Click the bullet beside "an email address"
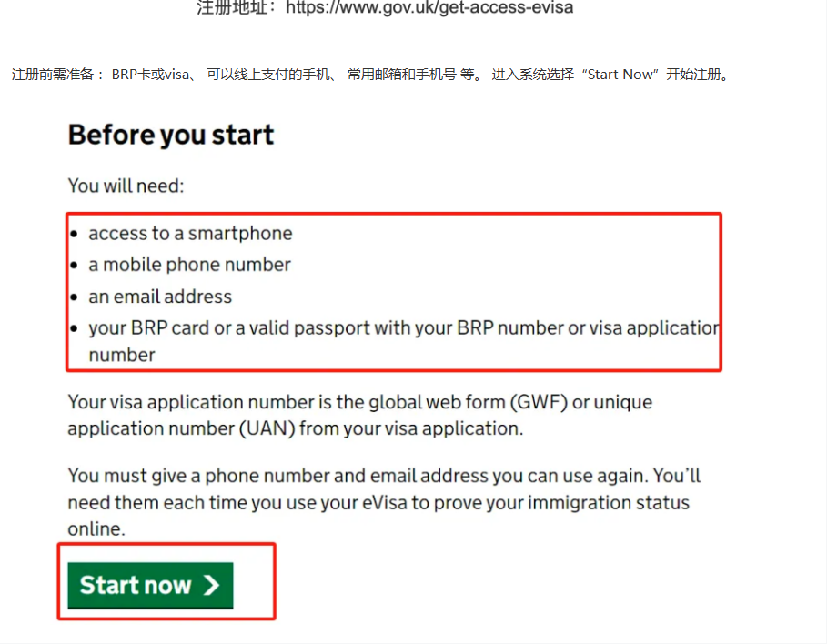The height and width of the screenshot is (644, 827). coord(74,298)
